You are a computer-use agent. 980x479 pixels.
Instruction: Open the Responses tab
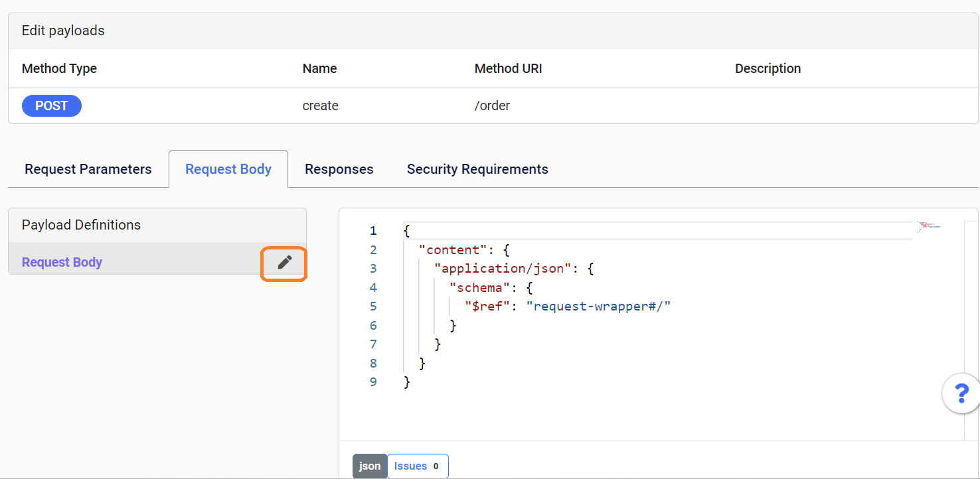(x=339, y=169)
